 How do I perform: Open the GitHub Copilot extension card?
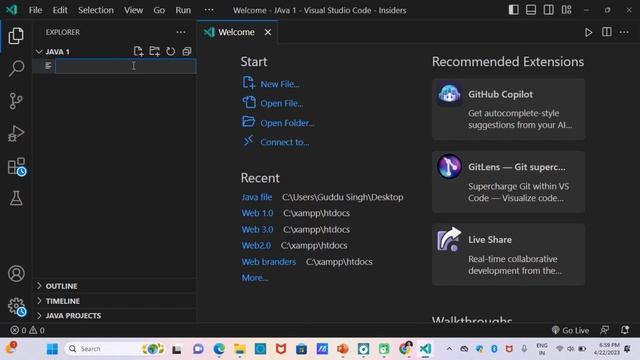[x=508, y=109]
